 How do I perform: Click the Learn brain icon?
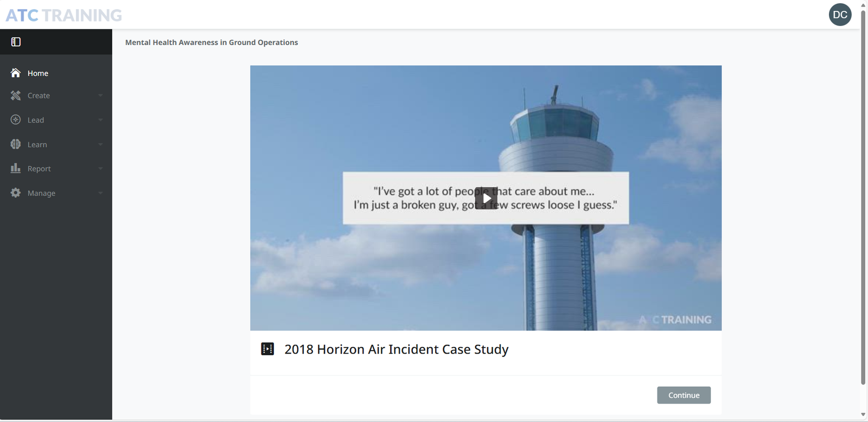(16, 144)
